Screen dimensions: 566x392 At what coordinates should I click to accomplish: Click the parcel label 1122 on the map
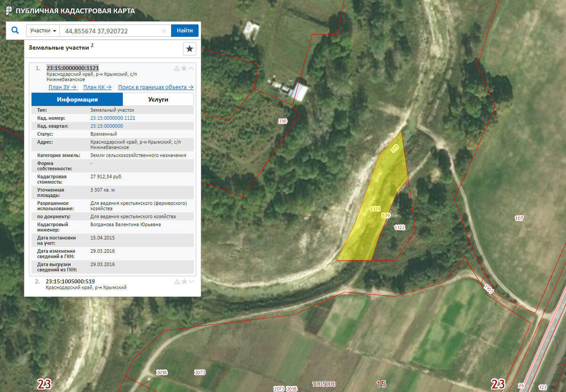(x=400, y=227)
